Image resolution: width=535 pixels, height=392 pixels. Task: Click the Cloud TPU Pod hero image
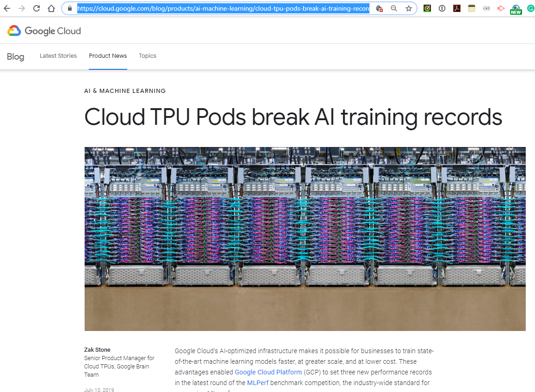pos(305,239)
